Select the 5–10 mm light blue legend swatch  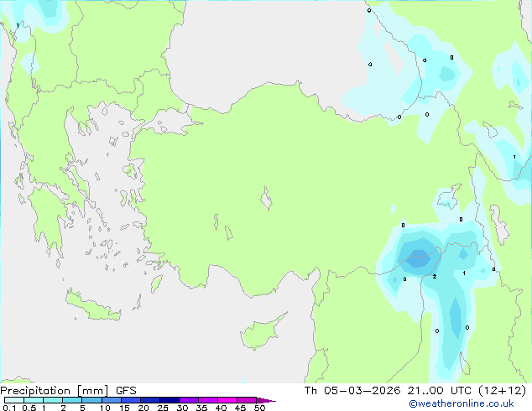click(x=91, y=400)
